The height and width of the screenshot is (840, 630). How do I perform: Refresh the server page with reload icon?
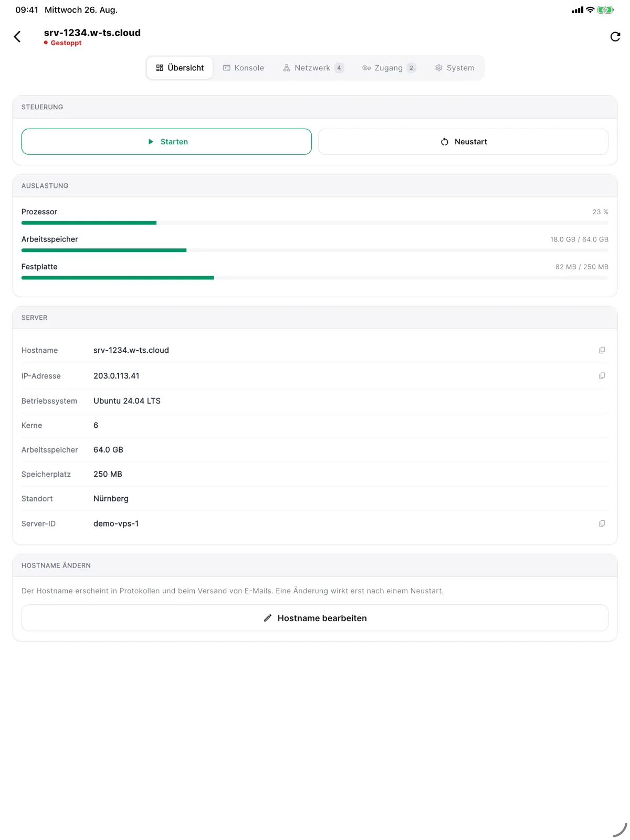coord(615,37)
